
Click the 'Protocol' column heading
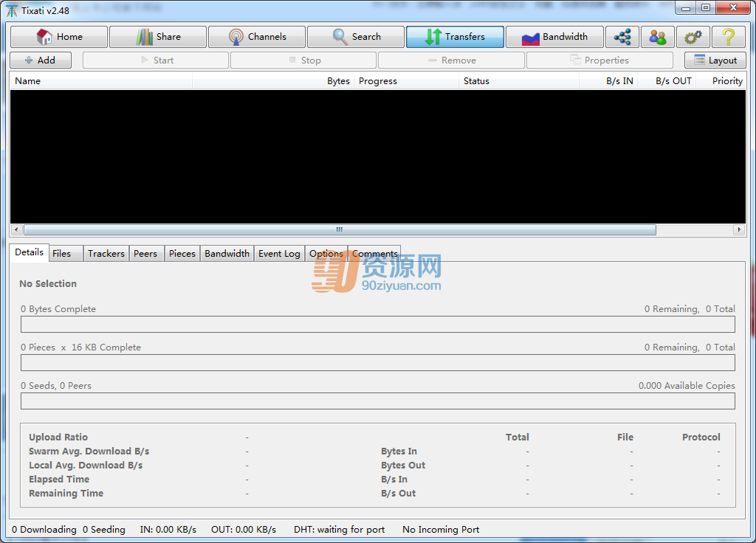tap(701, 437)
